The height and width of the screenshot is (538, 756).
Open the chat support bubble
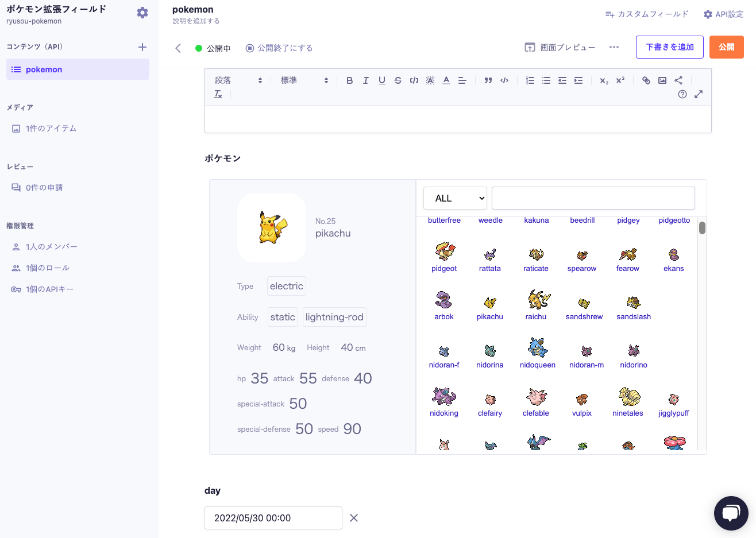[x=731, y=513]
